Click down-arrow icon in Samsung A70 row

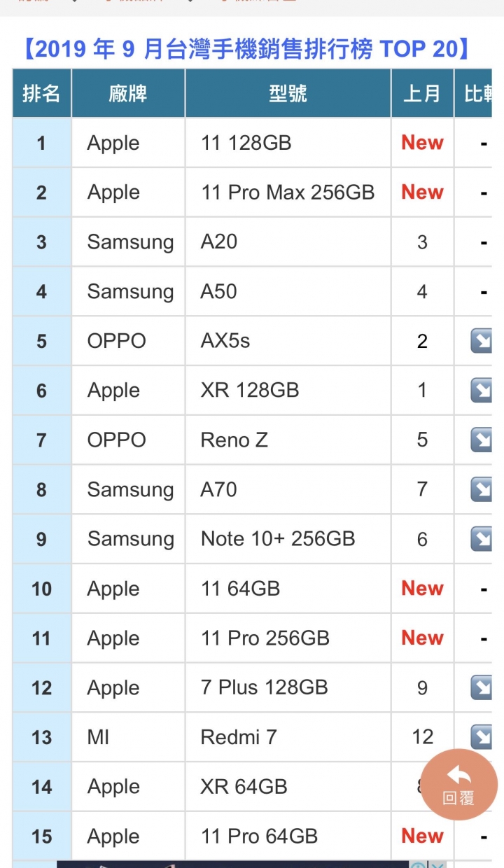(x=482, y=489)
